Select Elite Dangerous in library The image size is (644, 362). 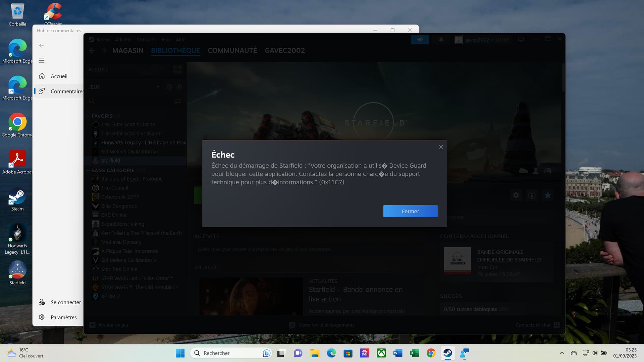(x=119, y=206)
